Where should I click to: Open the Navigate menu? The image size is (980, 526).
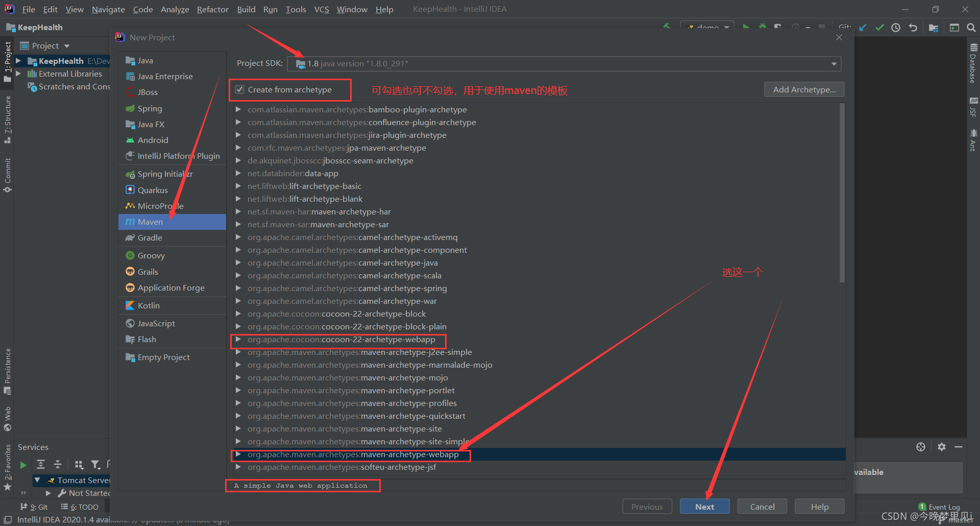point(108,9)
